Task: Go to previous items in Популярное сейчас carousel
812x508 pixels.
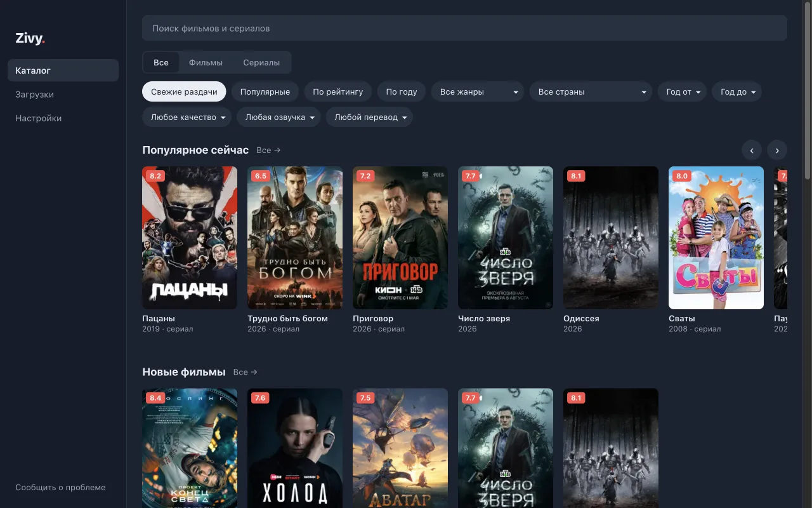Action: (752, 150)
